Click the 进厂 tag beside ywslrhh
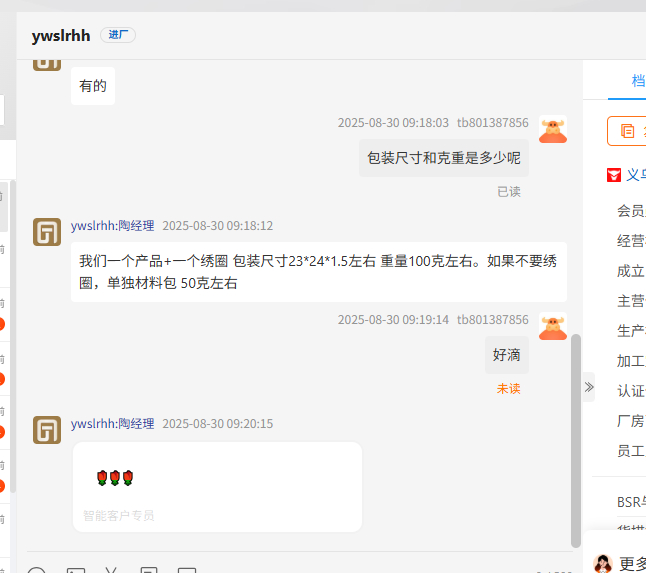 tap(118, 35)
